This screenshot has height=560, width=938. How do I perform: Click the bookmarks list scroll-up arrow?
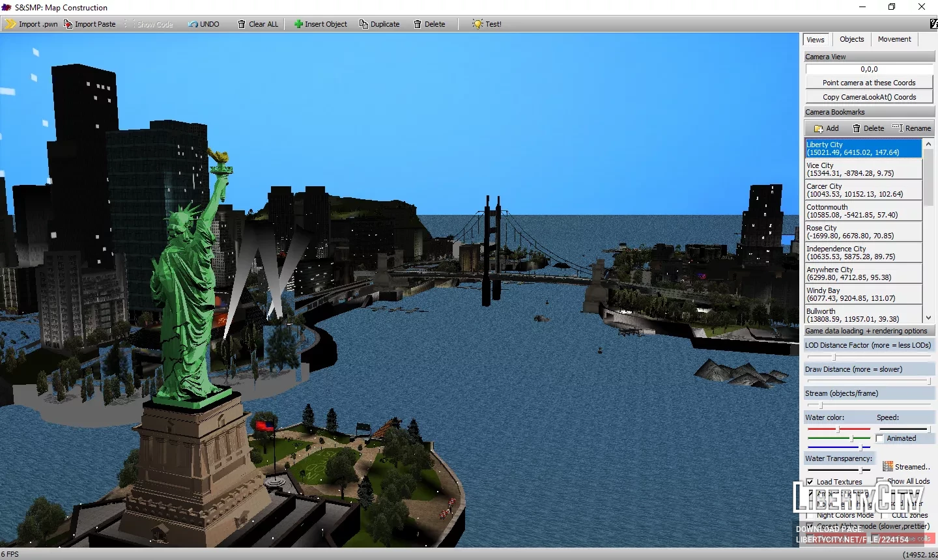929,143
